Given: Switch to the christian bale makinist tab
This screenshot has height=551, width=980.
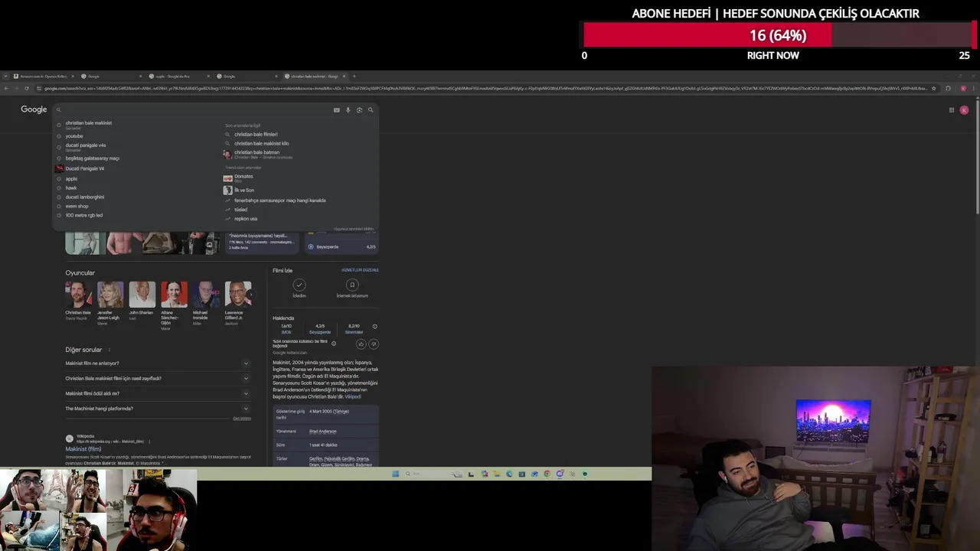Looking at the screenshot, I should coord(314,76).
